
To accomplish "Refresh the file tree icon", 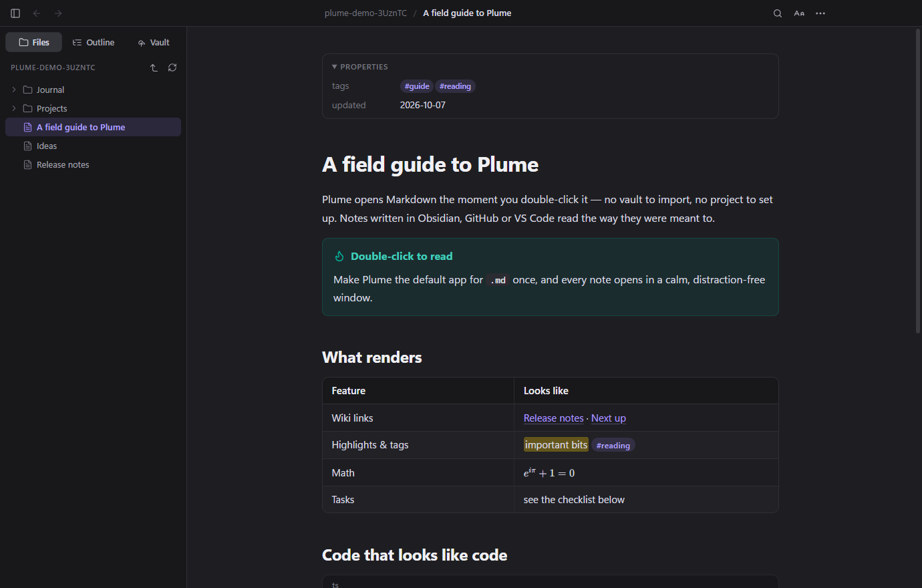I will pos(172,67).
